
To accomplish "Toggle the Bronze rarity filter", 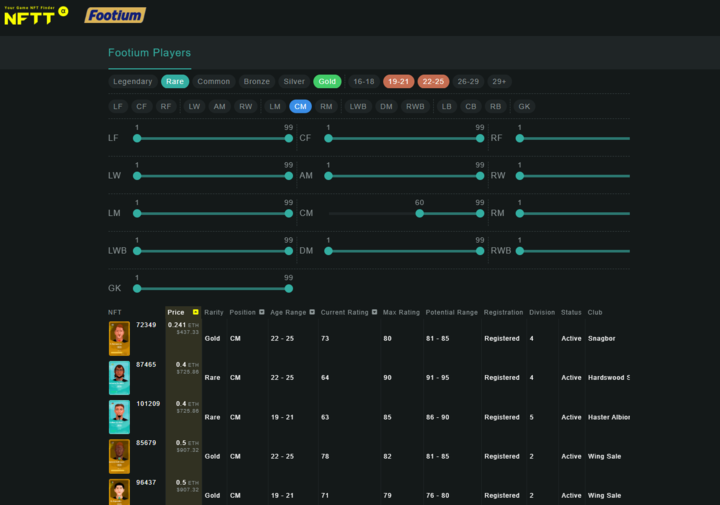I will (x=257, y=81).
